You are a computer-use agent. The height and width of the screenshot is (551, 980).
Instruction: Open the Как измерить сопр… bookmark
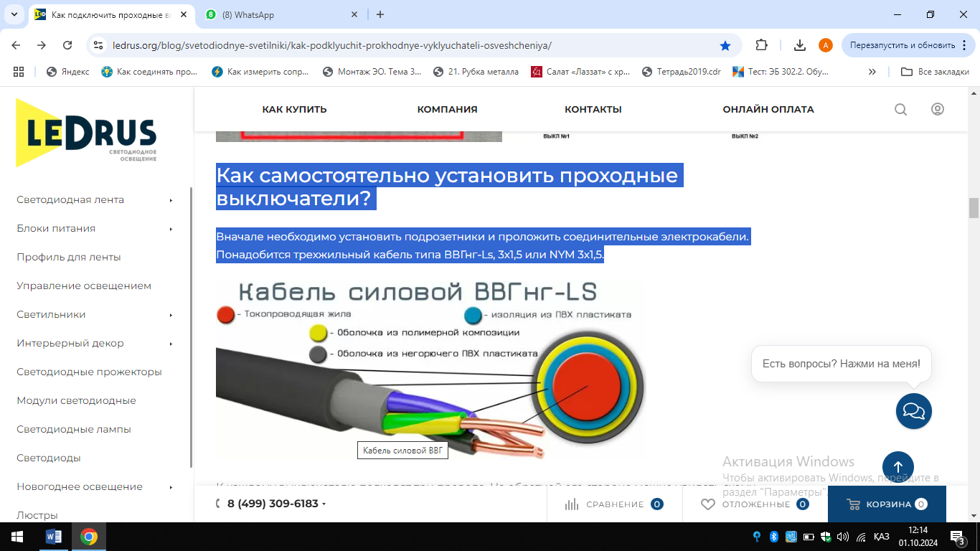pos(260,72)
